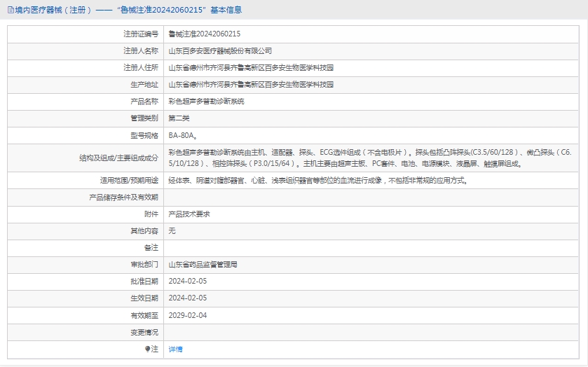This screenshot has width=588, height=367.
Task: Open the 详情 details link
Action: tap(175, 349)
